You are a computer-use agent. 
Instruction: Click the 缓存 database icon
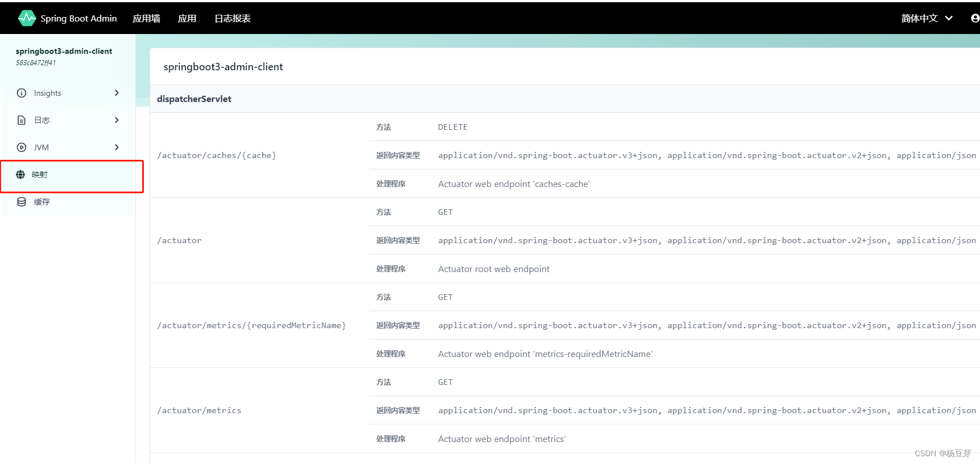pos(22,202)
